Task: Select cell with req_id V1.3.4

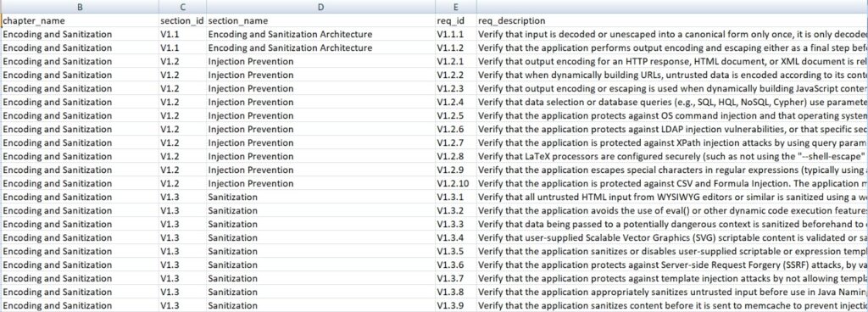Action: 455,237
